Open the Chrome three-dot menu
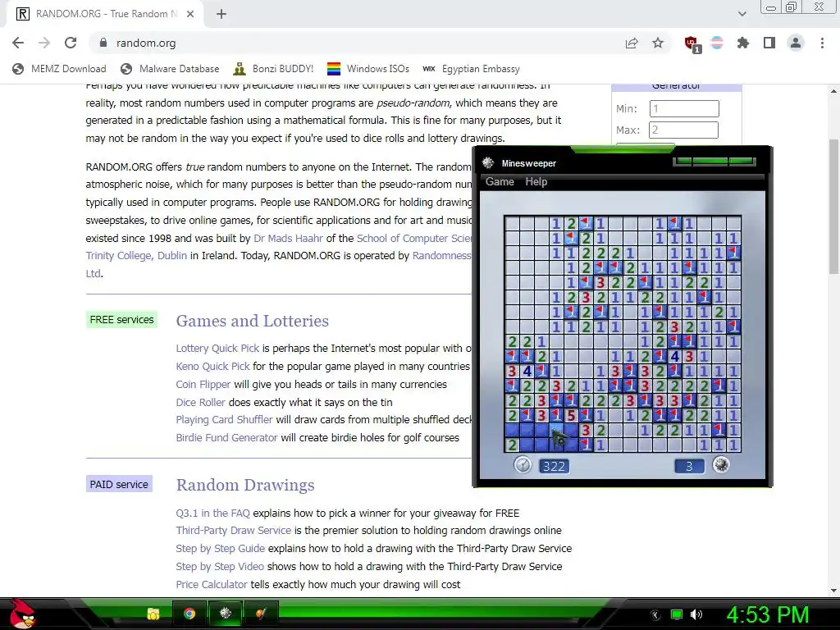Viewport: 840px width, 630px height. click(822, 43)
